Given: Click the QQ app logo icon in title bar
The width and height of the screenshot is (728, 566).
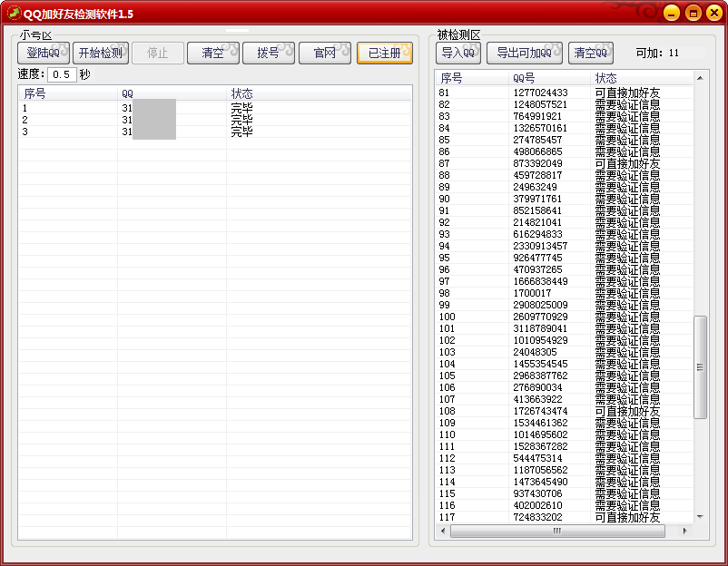Looking at the screenshot, I should [14, 13].
